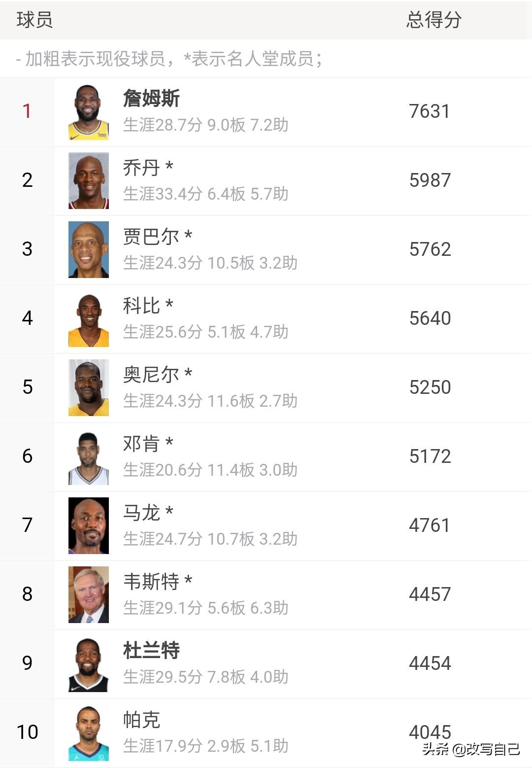Click the photo next to 奥尼尔
532x768 pixels.
click(89, 388)
